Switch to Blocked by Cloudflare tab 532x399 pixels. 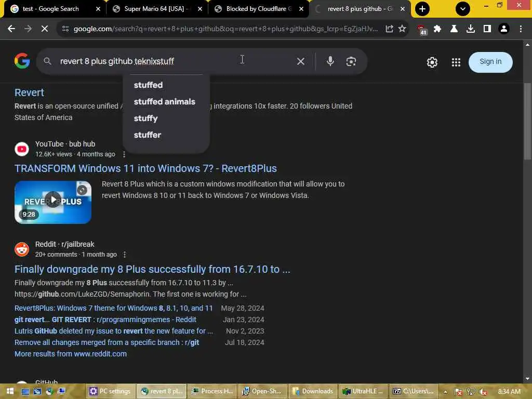(256, 9)
